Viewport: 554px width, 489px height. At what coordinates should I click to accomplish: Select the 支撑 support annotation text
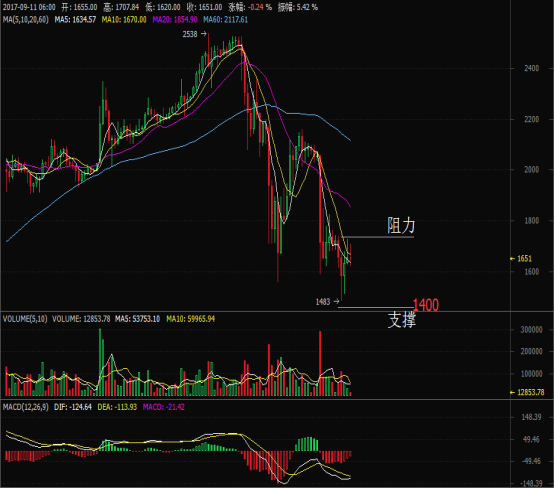[x=401, y=320]
